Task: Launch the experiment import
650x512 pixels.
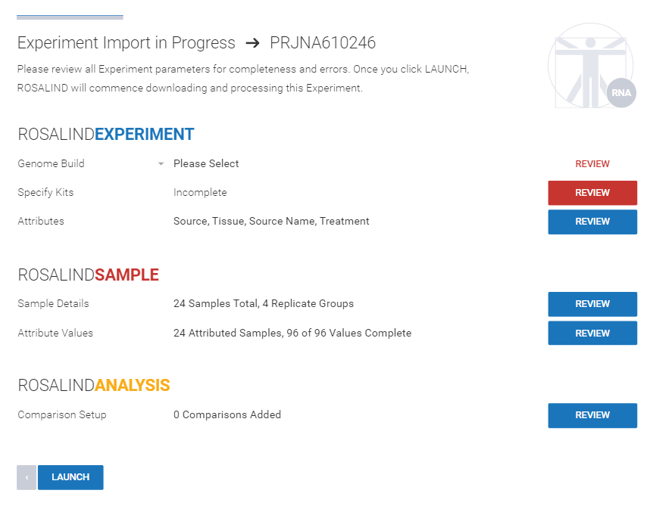Action: tap(70, 477)
